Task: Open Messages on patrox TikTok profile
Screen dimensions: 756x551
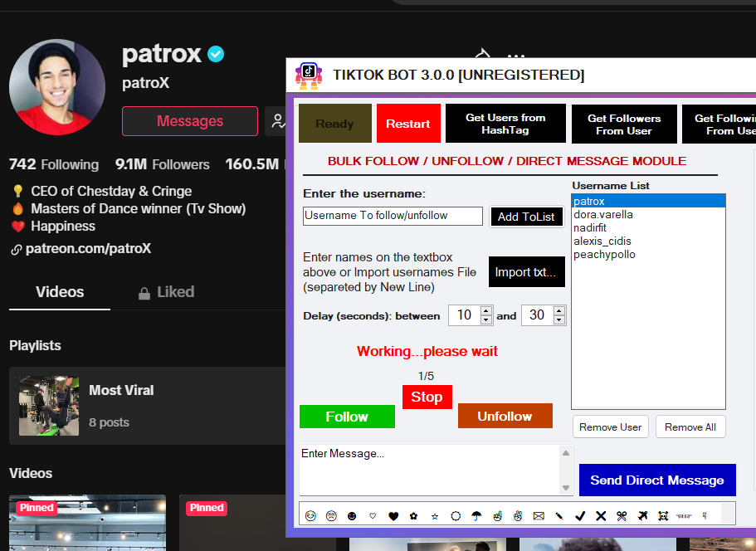Action: point(190,121)
